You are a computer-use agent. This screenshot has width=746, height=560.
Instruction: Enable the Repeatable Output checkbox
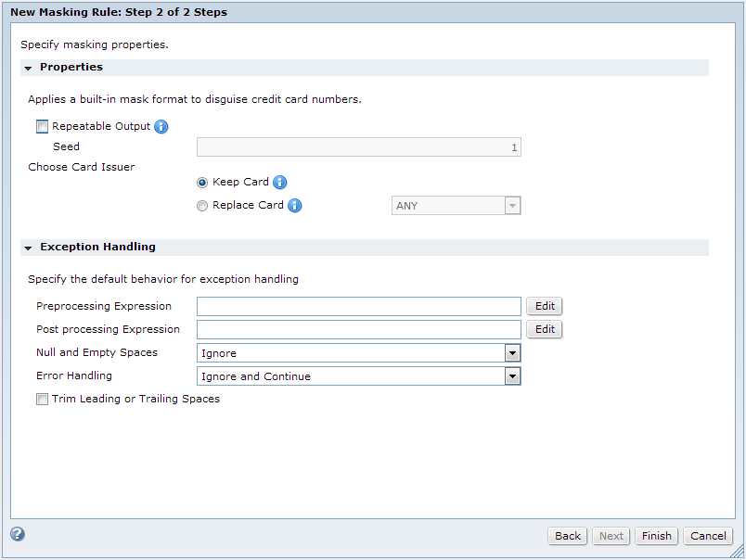[x=43, y=126]
